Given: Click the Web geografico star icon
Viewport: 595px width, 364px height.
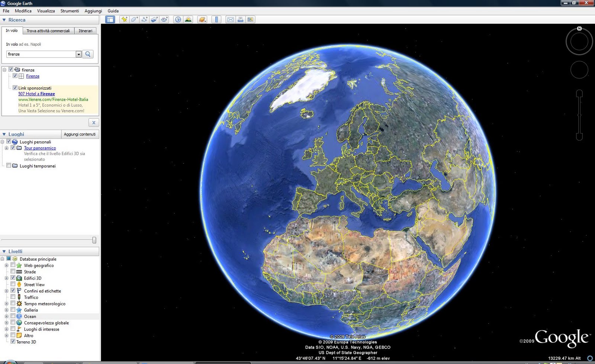Looking at the screenshot, I should (x=19, y=265).
